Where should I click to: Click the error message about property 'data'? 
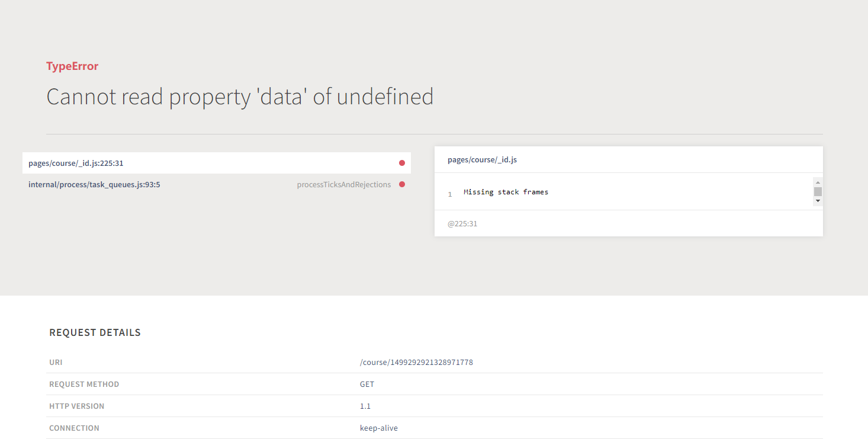tap(240, 97)
